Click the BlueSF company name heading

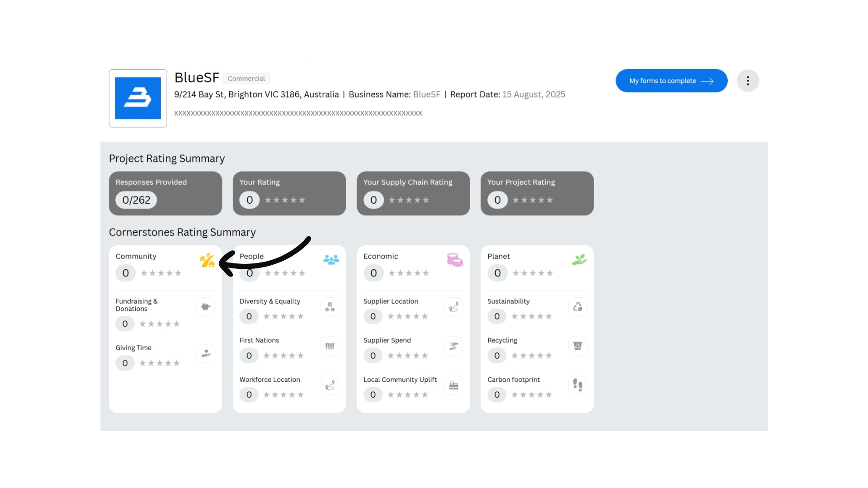(x=197, y=78)
